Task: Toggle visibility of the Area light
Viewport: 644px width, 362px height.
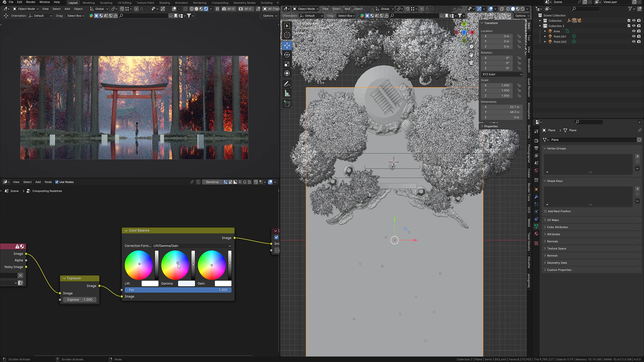Action: pos(634,31)
